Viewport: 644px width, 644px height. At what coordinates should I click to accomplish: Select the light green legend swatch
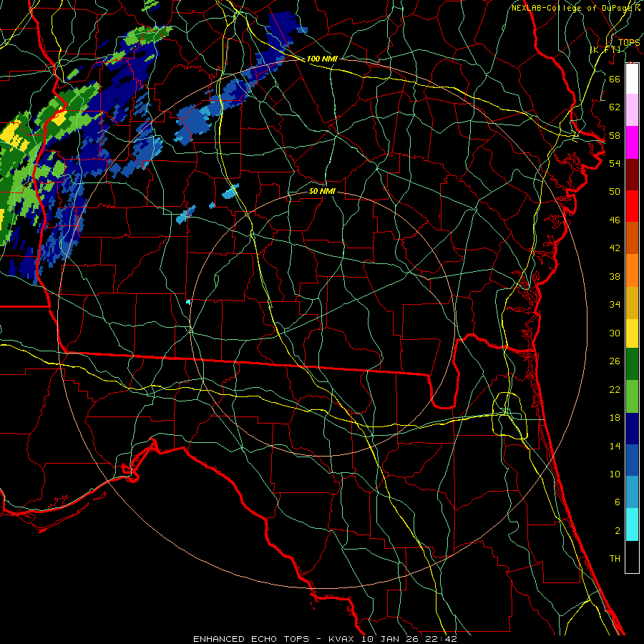pyautogui.click(x=632, y=396)
